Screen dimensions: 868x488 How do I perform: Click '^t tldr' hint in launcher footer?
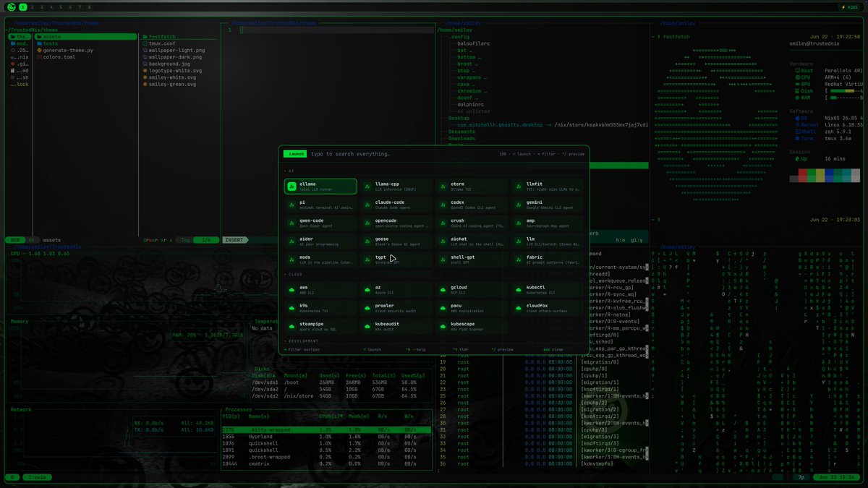click(x=461, y=349)
